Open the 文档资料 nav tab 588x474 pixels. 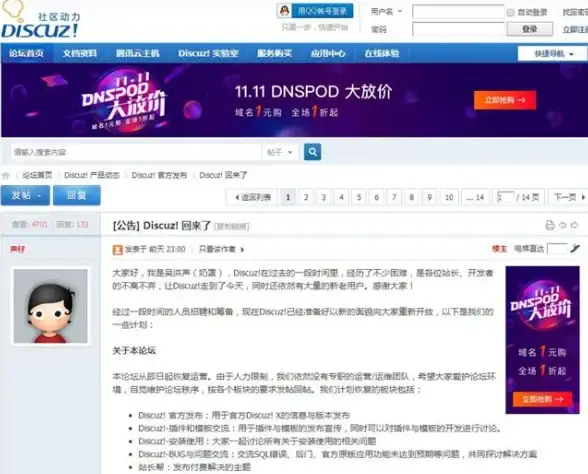point(80,53)
